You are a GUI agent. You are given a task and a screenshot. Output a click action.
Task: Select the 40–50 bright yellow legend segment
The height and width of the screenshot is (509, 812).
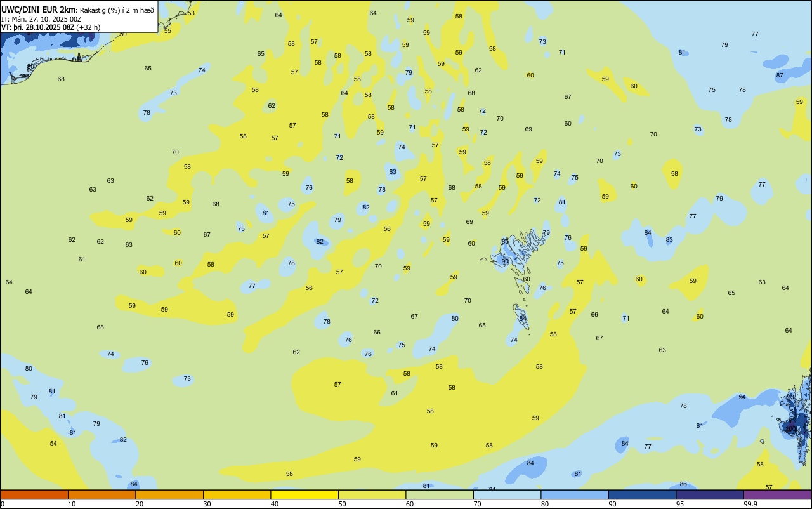(304, 494)
